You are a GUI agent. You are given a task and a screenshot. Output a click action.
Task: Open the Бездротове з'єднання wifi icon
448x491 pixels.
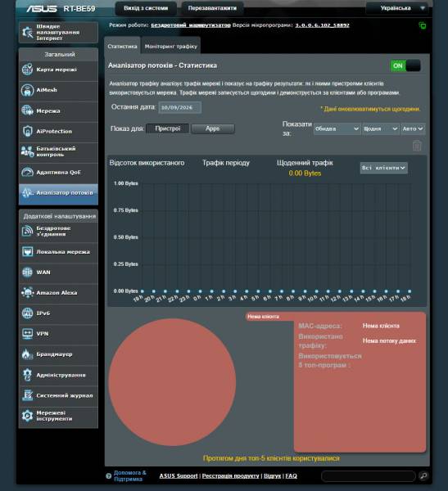27,231
